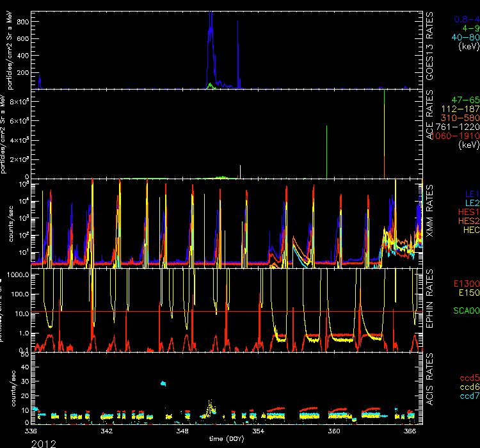Viewport: 480px width, 448px height.
Task: Click the red 1060-1910 ACE legend label
Action: pyautogui.click(x=455, y=136)
